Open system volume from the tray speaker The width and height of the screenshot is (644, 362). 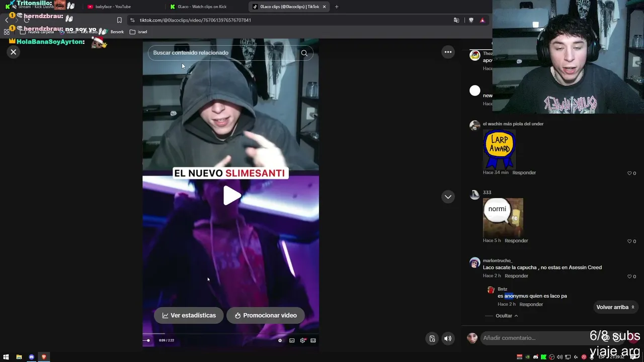point(559,357)
